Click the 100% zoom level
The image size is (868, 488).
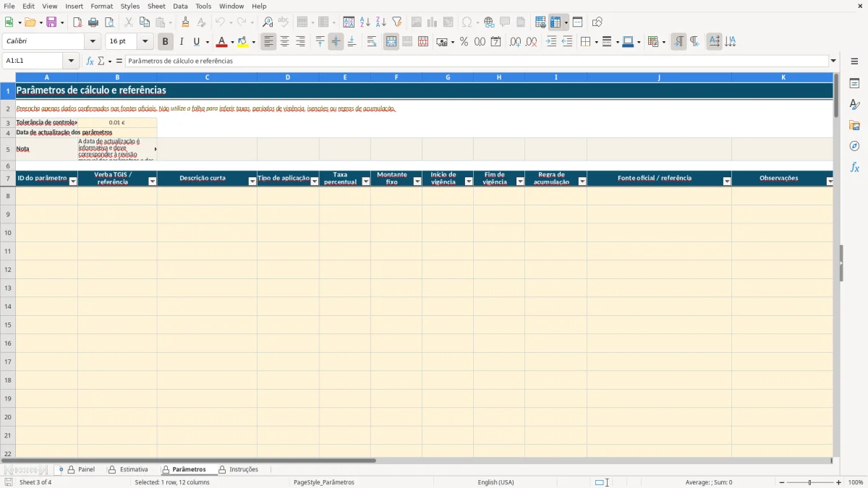(856, 482)
